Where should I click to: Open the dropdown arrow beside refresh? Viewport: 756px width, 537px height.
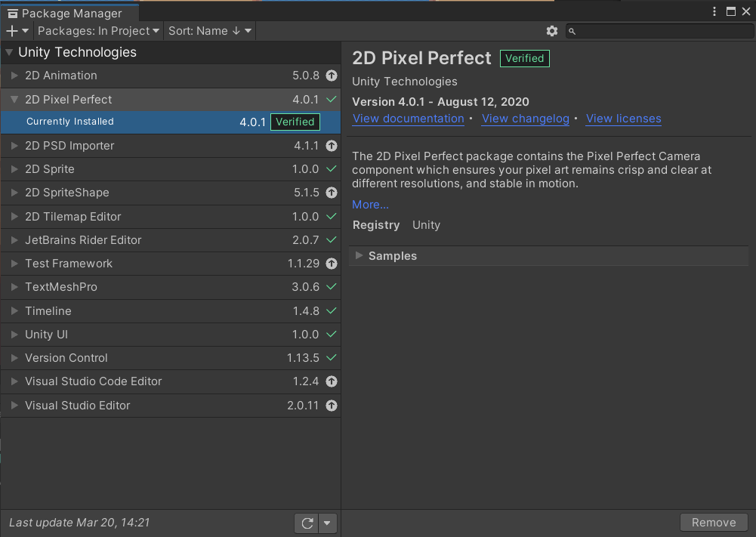327,523
